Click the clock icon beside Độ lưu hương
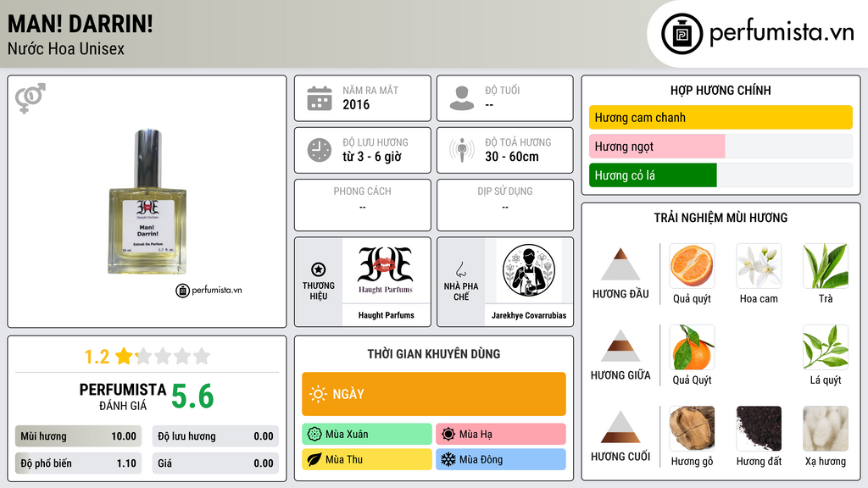This screenshot has width=868, height=488. 320,150
